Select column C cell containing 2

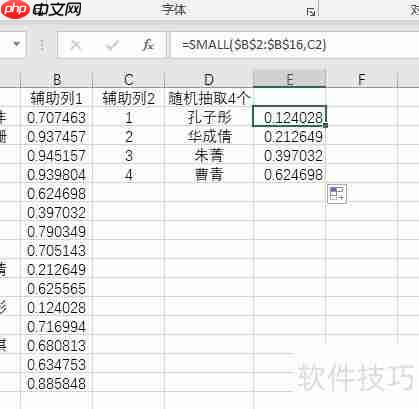129,136
